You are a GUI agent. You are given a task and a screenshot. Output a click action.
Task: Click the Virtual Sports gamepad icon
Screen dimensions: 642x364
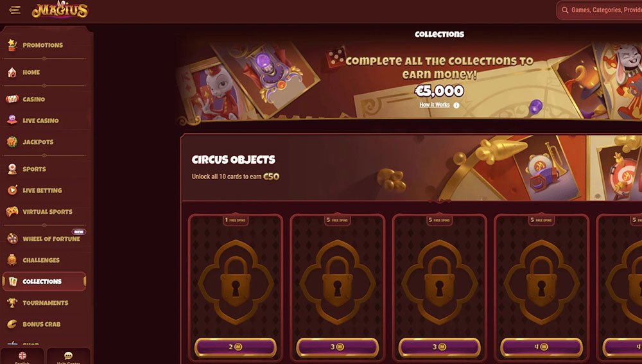point(12,212)
